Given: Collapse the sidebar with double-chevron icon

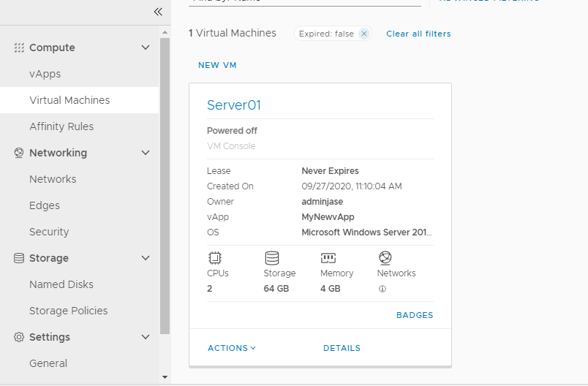Looking at the screenshot, I should pyautogui.click(x=158, y=12).
